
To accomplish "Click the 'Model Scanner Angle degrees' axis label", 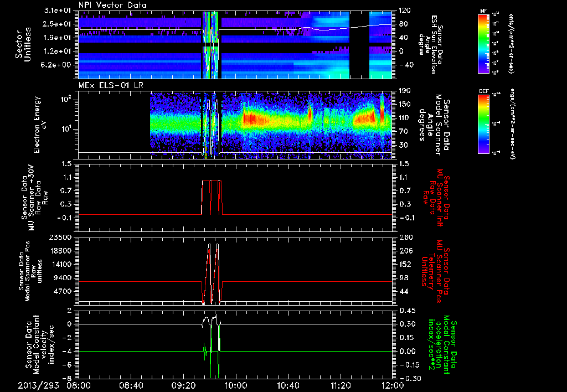I will [x=435, y=125].
